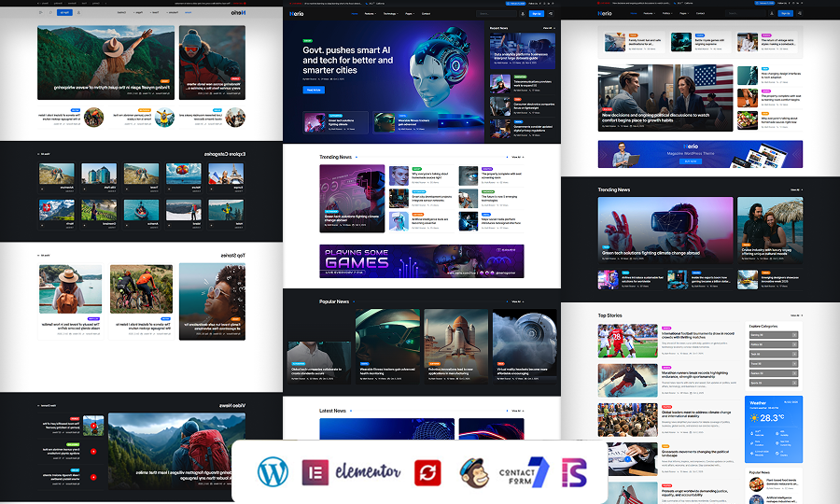This screenshot has width=840, height=504.
Task: Click the Explore Categories widget heading in right mockup
Action: 763,326
